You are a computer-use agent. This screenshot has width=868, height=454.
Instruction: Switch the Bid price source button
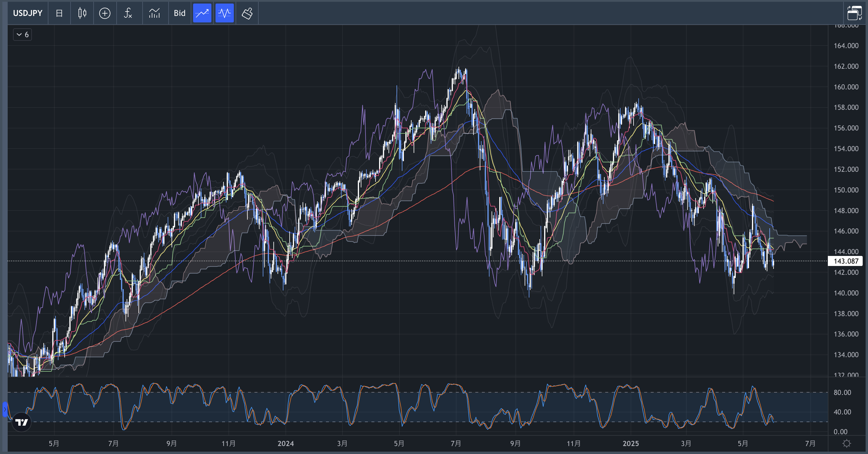(180, 13)
